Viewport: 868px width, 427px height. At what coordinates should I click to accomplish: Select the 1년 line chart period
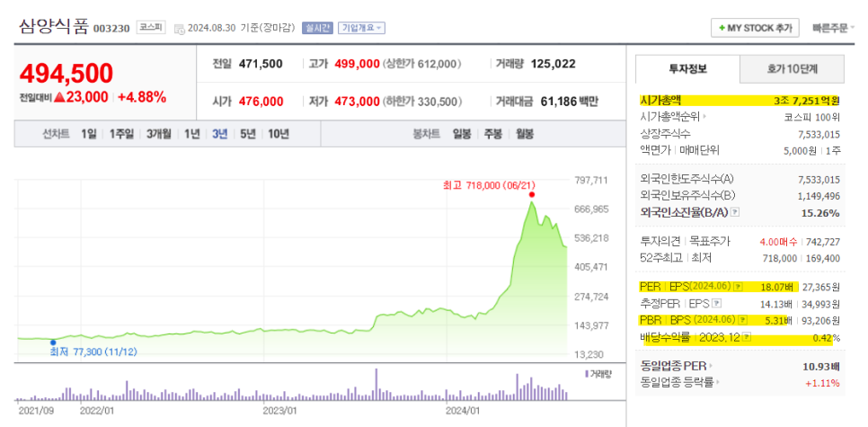point(191,134)
